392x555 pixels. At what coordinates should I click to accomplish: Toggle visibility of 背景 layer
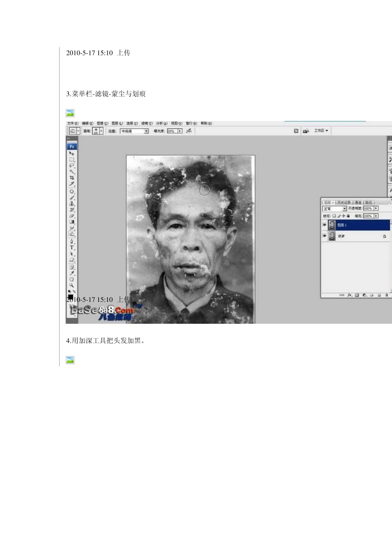click(x=324, y=236)
